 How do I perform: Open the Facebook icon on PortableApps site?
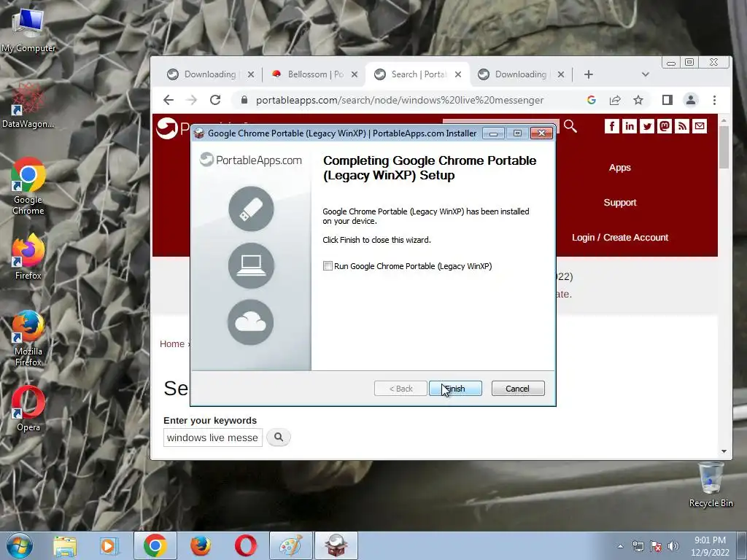(x=612, y=125)
